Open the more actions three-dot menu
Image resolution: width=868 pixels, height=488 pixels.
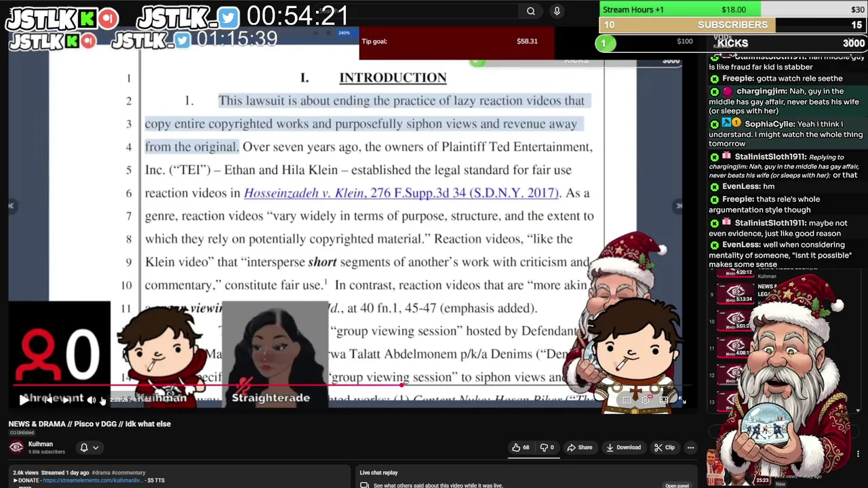[x=690, y=447]
